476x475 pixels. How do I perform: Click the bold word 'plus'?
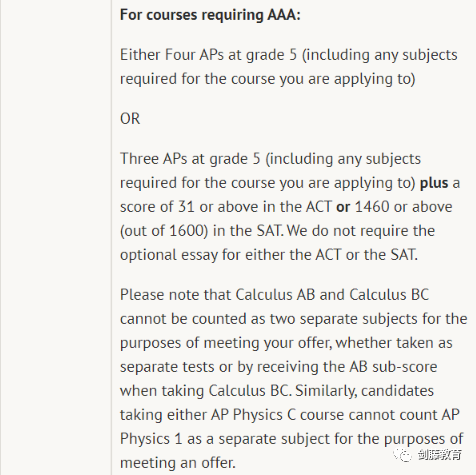click(x=434, y=184)
